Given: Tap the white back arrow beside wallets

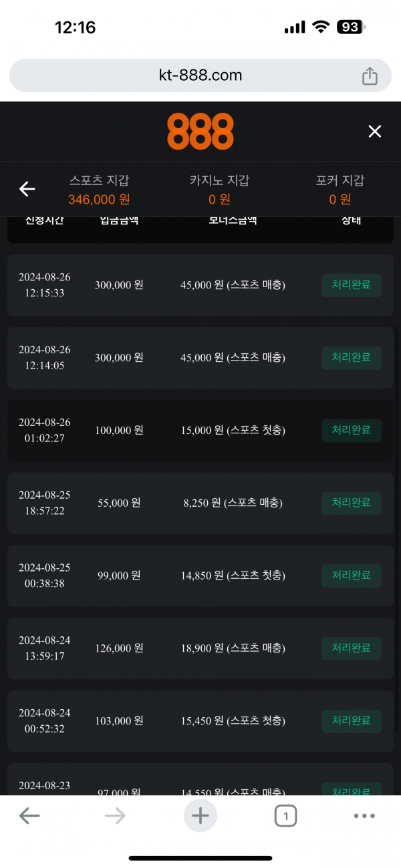Looking at the screenshot, I should point(27,190).
